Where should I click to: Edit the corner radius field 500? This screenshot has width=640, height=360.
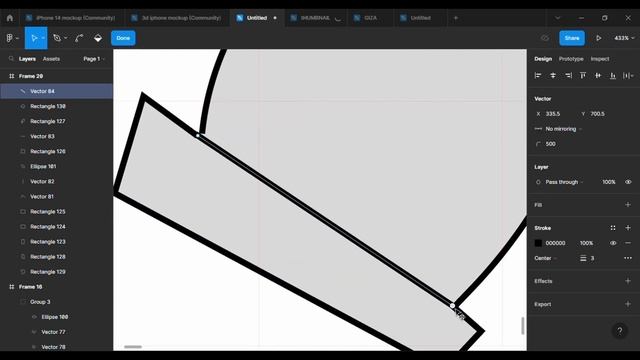coord(551,144)
